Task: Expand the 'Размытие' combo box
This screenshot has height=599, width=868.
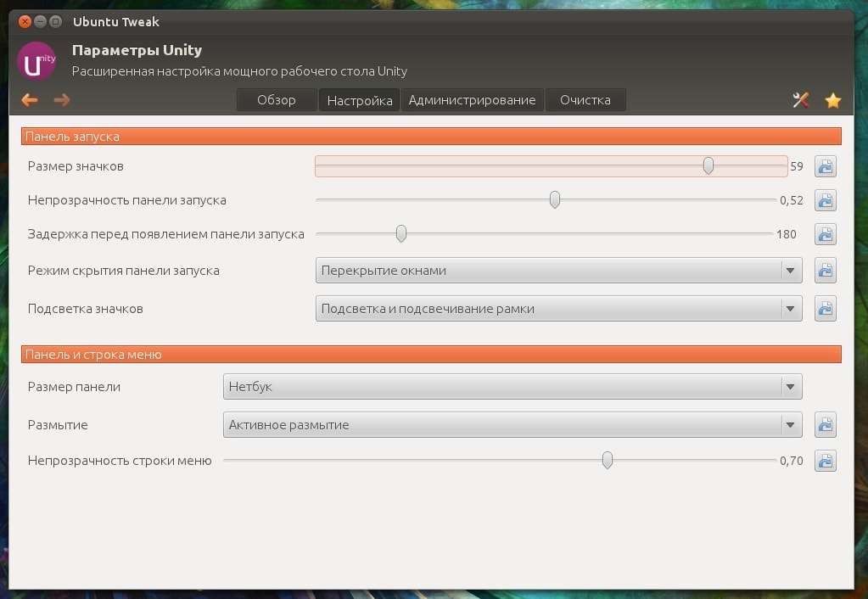Action: [x=512, y=424]
